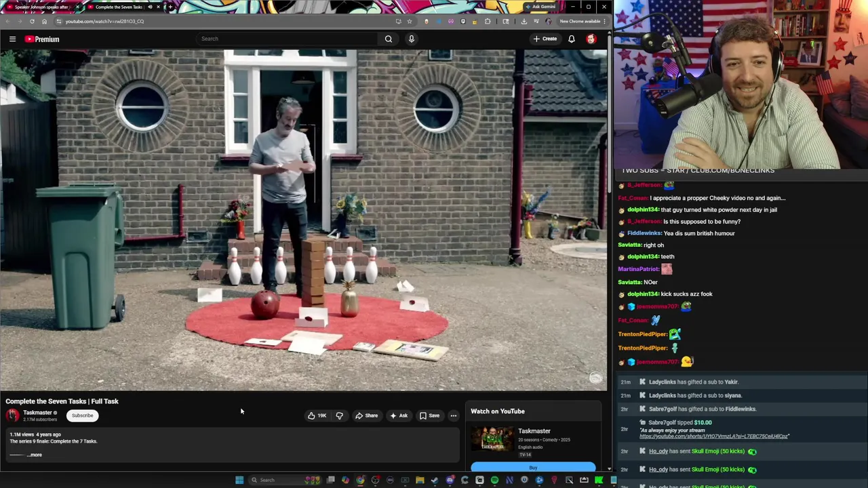
Task: Click dolphin134 'teeth' chat message
Action: tap(651, 256)
